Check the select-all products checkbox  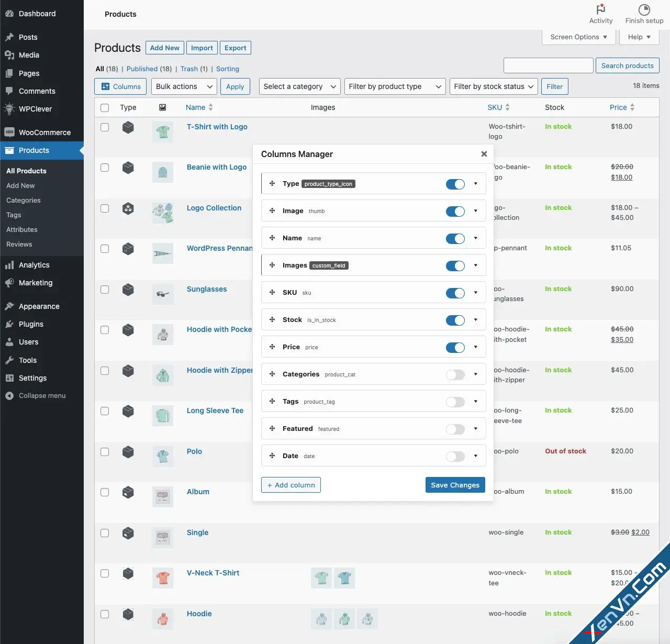[105, 108]
